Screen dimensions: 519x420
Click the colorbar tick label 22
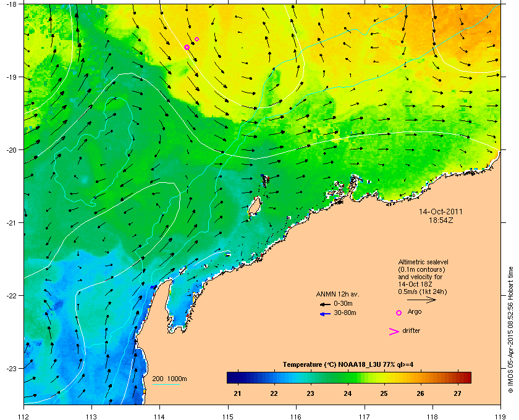[274, 393]
